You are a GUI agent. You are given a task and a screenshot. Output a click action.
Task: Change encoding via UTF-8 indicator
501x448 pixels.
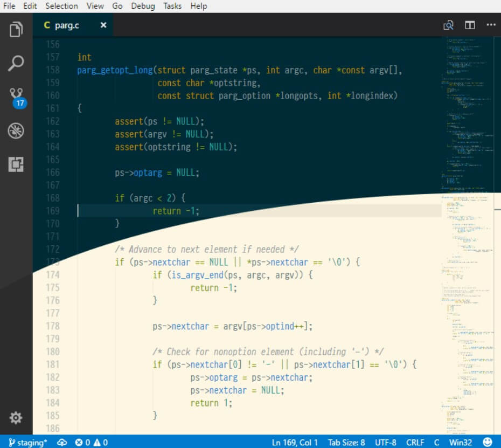point(385,442)
